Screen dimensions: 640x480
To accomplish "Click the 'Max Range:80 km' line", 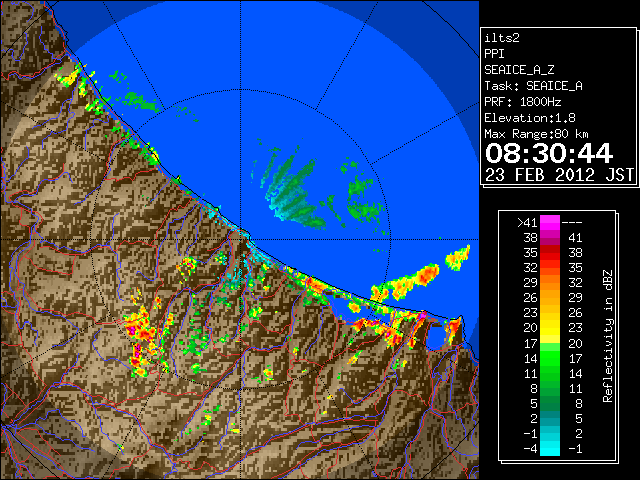I will [536, 134].
